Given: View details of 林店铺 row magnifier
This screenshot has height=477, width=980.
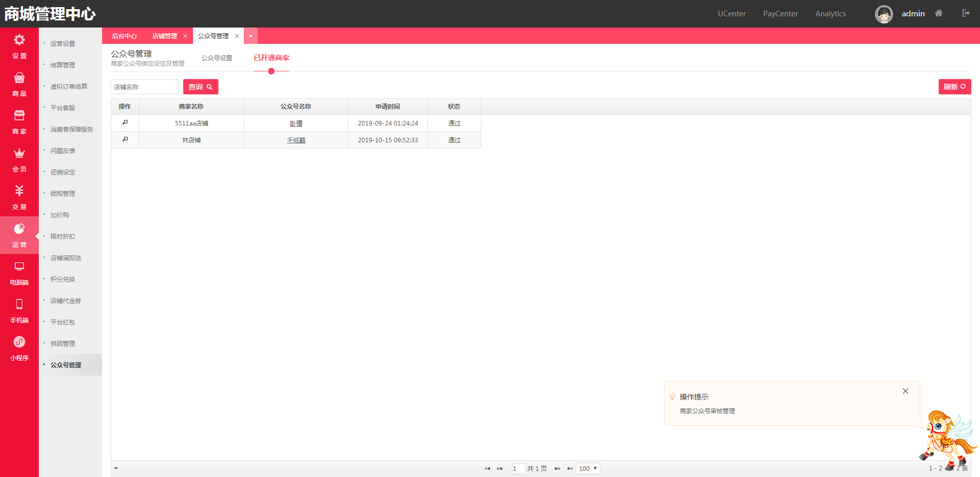Looking at the screenshot, I should point(125,139).
